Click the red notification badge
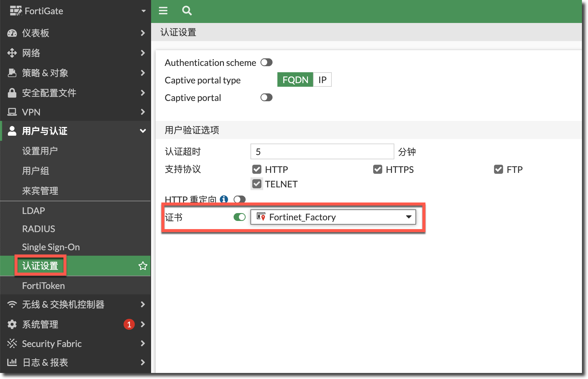 pos(129,324)
